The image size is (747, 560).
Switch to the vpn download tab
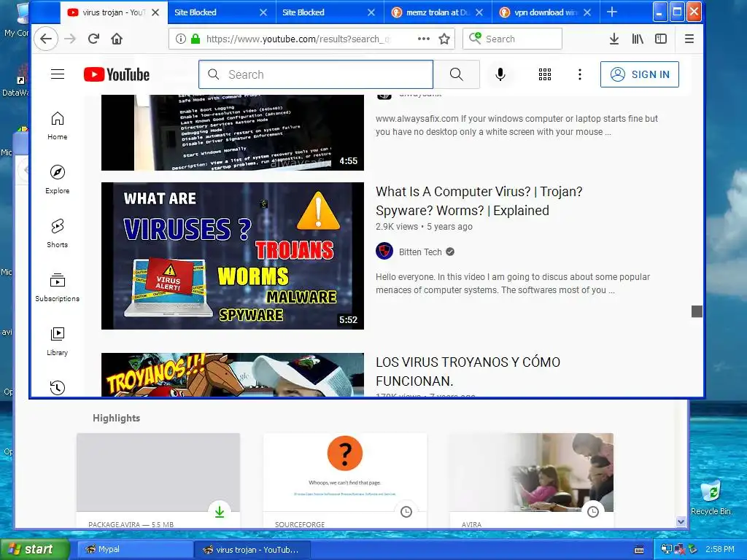pos(546,12)
